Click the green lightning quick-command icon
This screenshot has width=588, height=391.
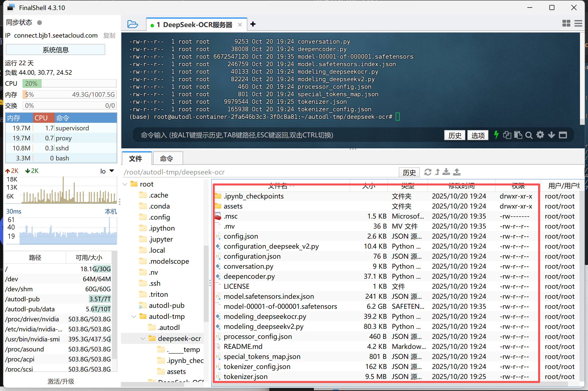[x=496, y=135]
